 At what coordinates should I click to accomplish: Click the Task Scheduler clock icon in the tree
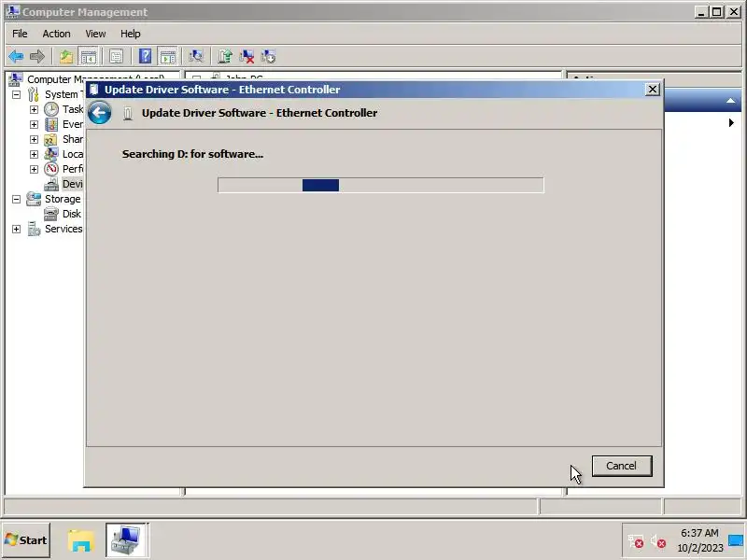[x=51, y=109]
